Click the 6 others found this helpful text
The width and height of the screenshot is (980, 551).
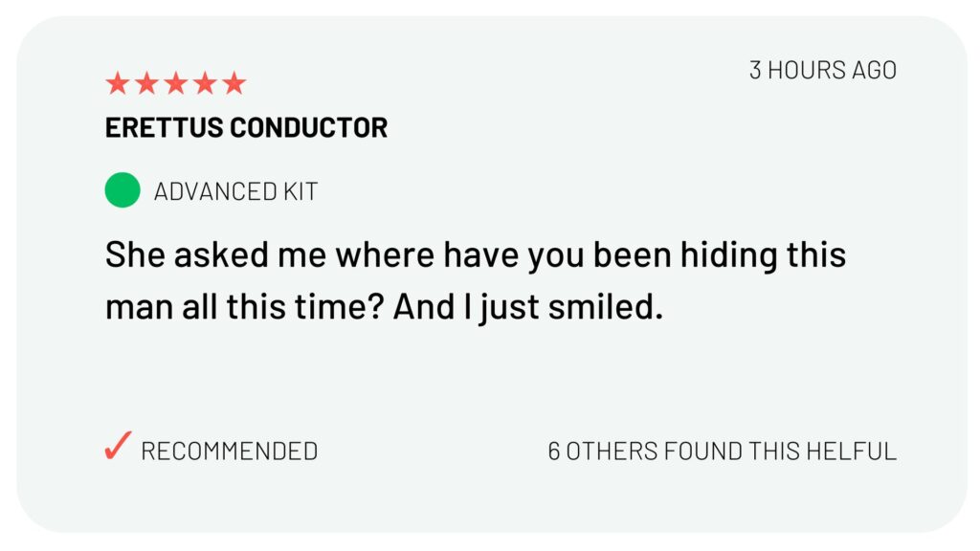tap(722, 451)
